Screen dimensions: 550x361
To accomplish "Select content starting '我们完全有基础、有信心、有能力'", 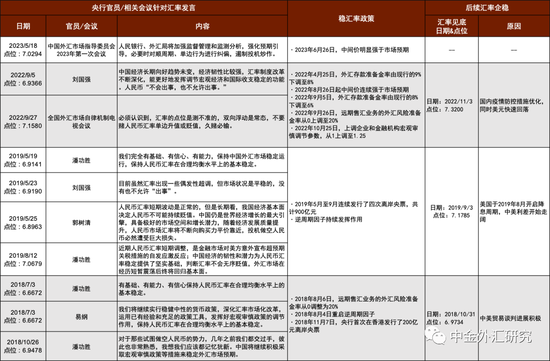I will [202, 160].
